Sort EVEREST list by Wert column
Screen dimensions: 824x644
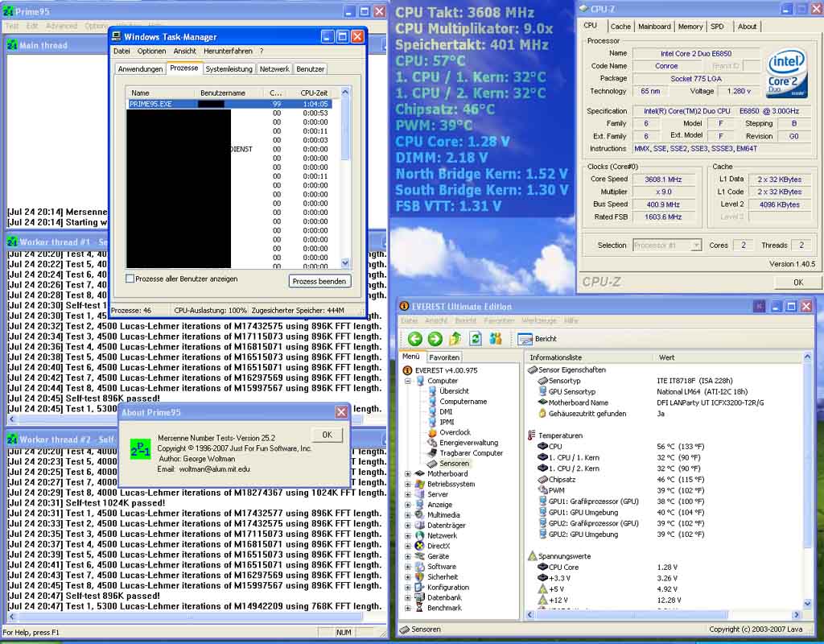727,357
